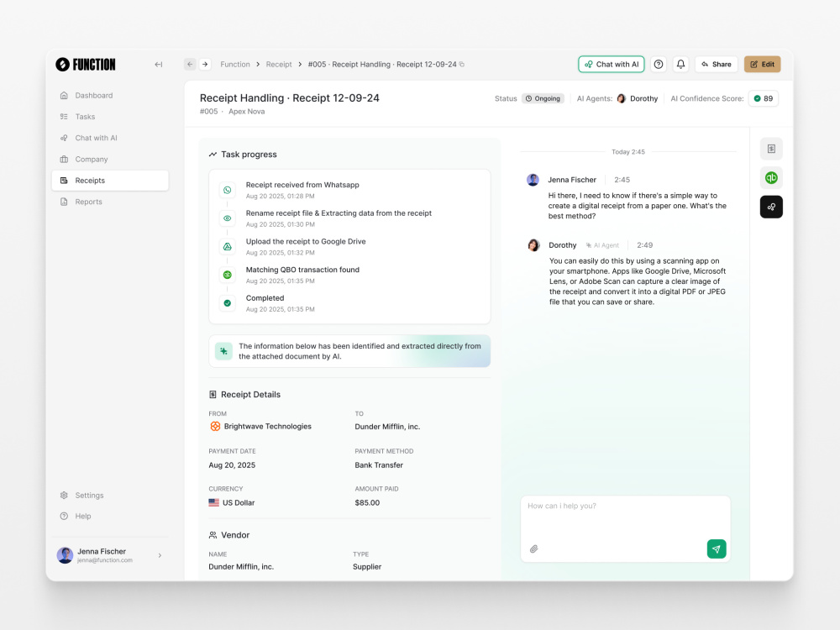This screenshot has width=840, height=630.
Task: Click the AI sparkle icon in the info banner
Action: [x=224, y=351]
